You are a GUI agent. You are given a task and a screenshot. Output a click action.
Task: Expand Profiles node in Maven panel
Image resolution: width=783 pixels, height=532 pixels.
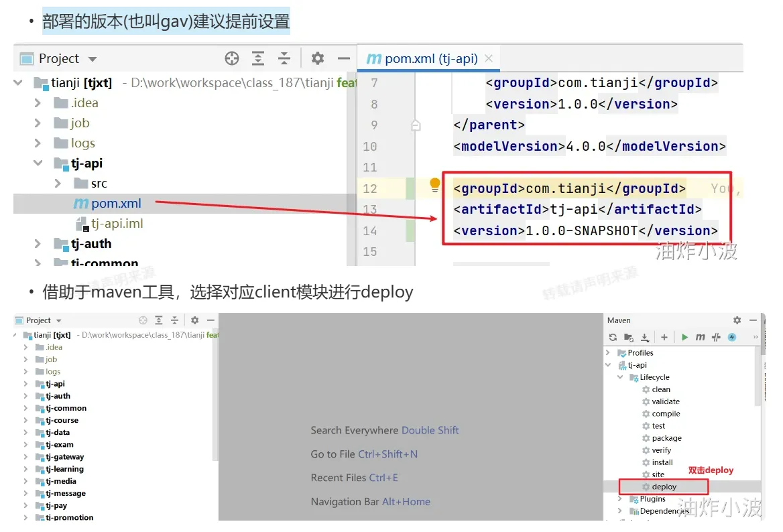[608, 352]
